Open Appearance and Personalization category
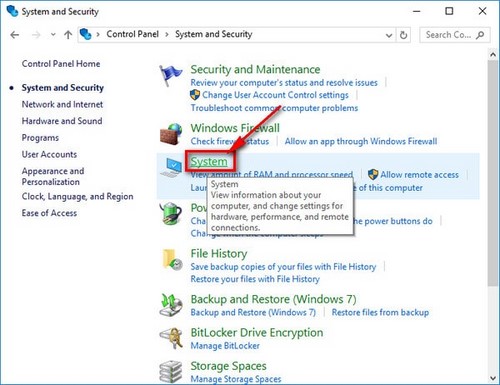Screen dimensions: 500x385 coord(53,176)
